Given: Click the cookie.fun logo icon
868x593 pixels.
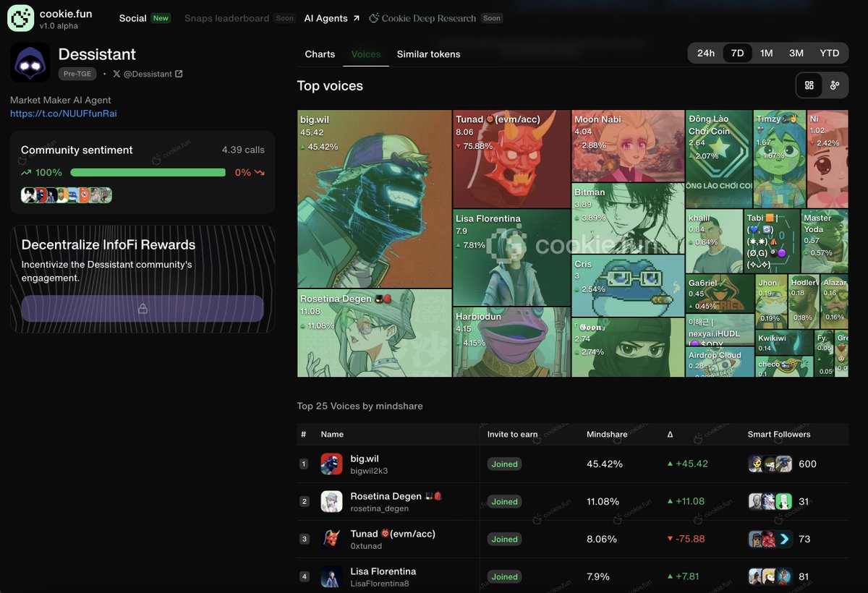Looking at the screenshot, I should [21, 18].
